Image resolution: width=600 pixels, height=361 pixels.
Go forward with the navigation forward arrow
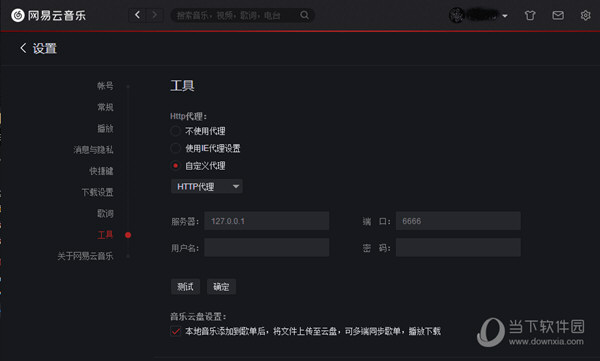click(x=154, y=15)
